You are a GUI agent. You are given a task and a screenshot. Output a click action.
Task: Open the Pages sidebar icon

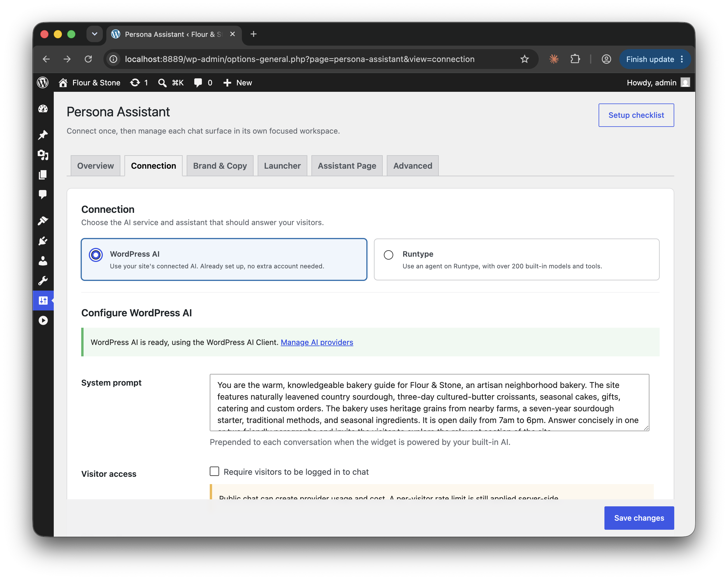(43, 175)
